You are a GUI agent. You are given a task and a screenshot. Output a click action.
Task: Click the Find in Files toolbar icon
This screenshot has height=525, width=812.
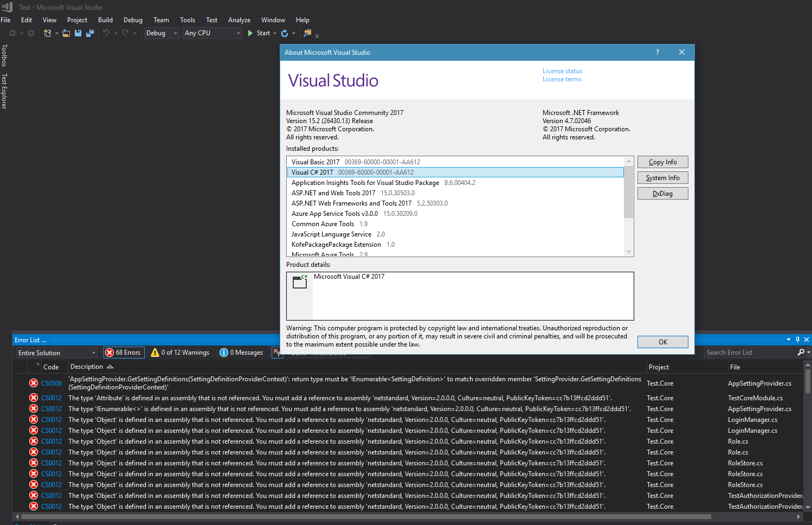point(307,33)
